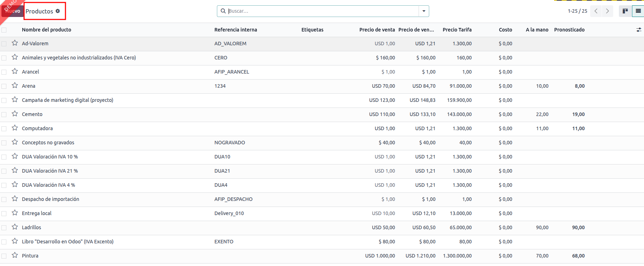
Task: Favorite the Arena product star
Action: click(x=15, y=86)
